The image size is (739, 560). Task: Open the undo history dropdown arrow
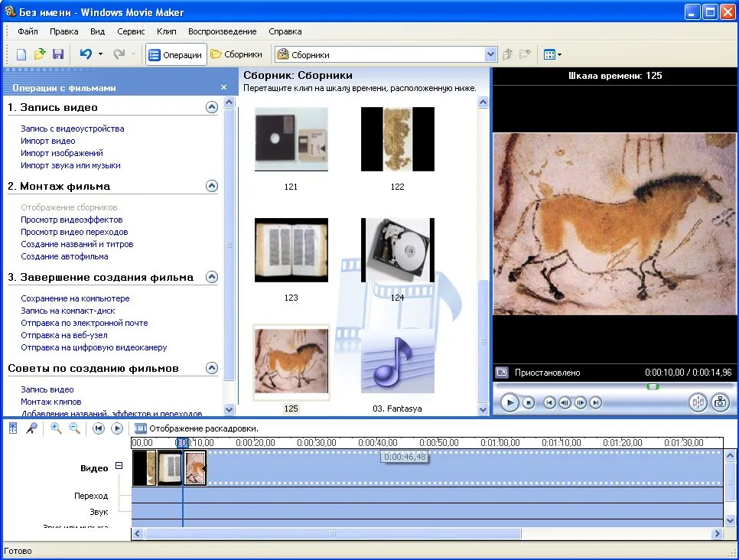coord(100,54)
